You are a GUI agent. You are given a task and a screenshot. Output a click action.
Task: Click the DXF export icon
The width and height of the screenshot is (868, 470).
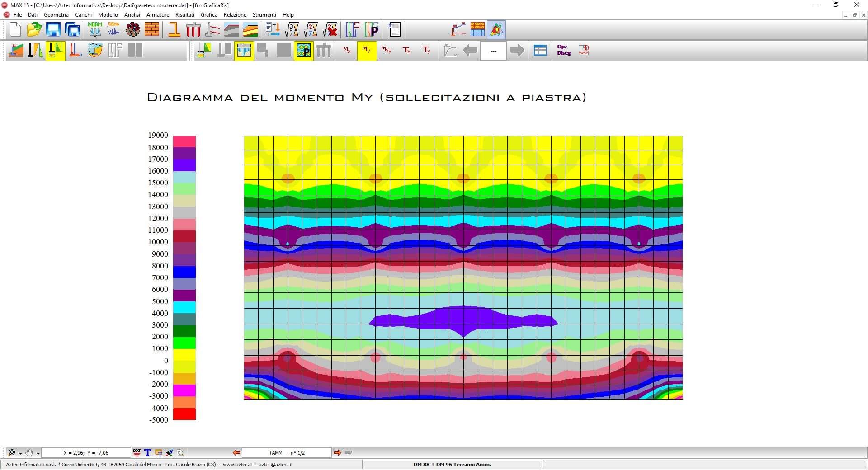137,452
